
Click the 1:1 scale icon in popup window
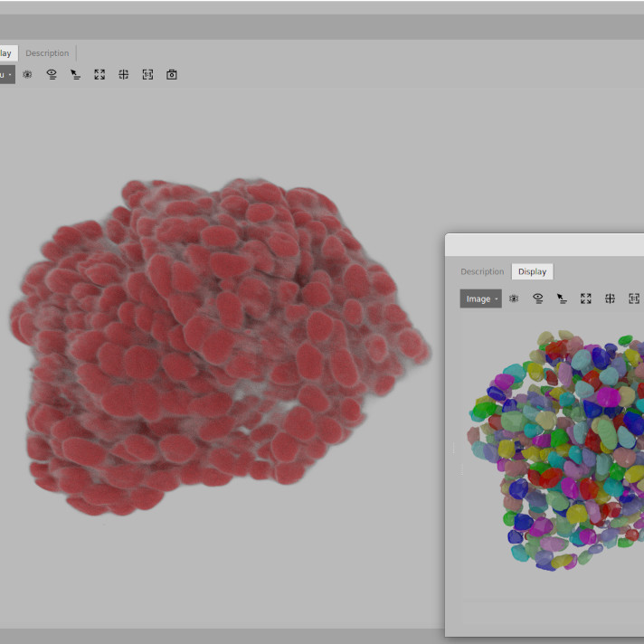pyautogui.click(x=634, y=298)
